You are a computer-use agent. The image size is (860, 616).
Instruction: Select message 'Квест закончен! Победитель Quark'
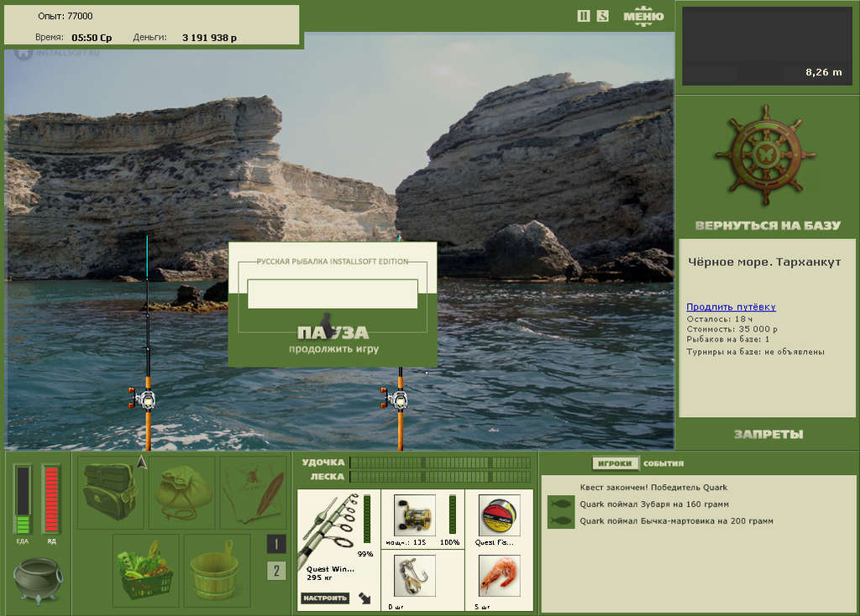pos(653,488)
